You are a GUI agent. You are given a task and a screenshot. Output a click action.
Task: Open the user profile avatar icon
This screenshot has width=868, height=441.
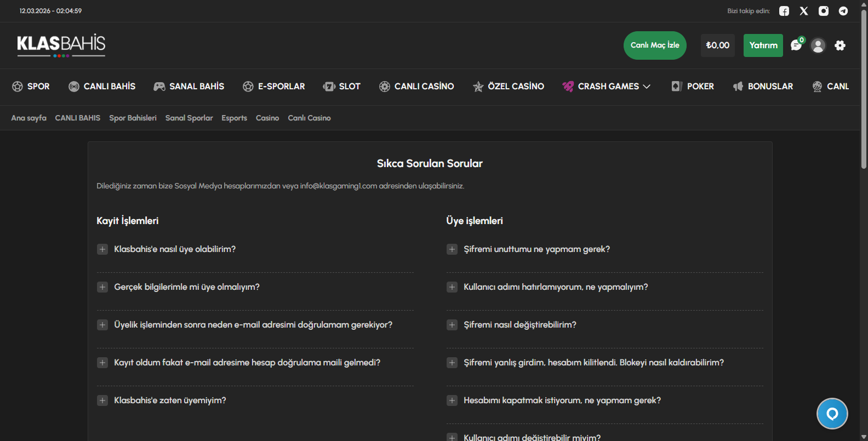(818, 45)
